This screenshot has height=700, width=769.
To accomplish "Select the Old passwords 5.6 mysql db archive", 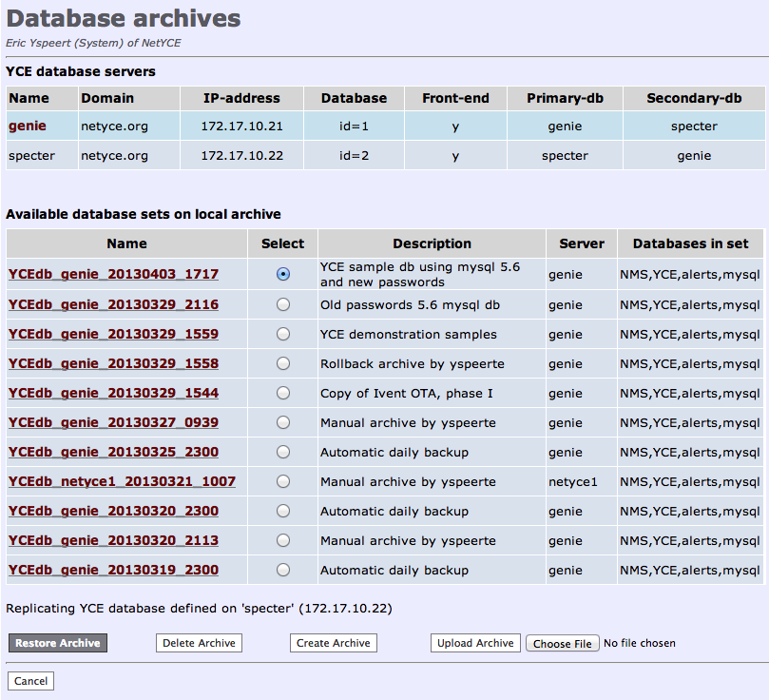I will [282, 303].
